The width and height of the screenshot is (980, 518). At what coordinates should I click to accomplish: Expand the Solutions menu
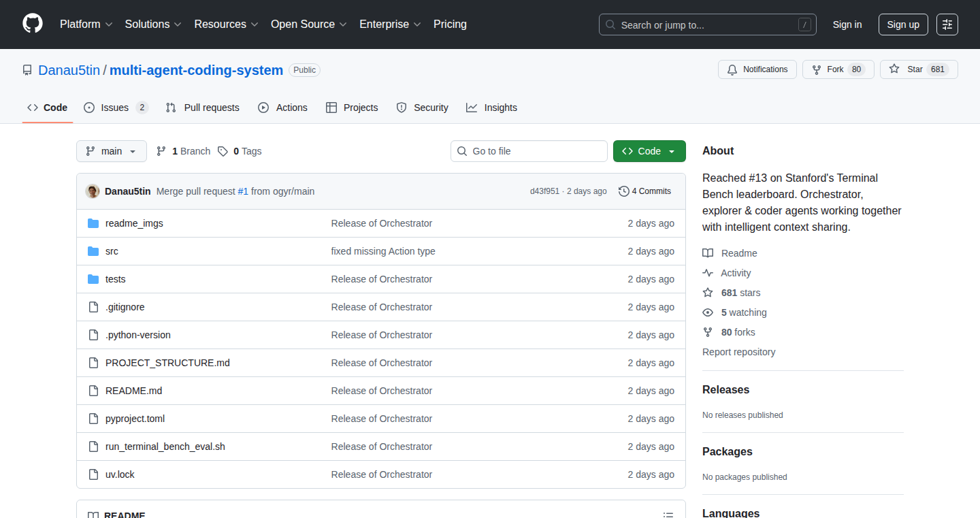pos(153,24)
